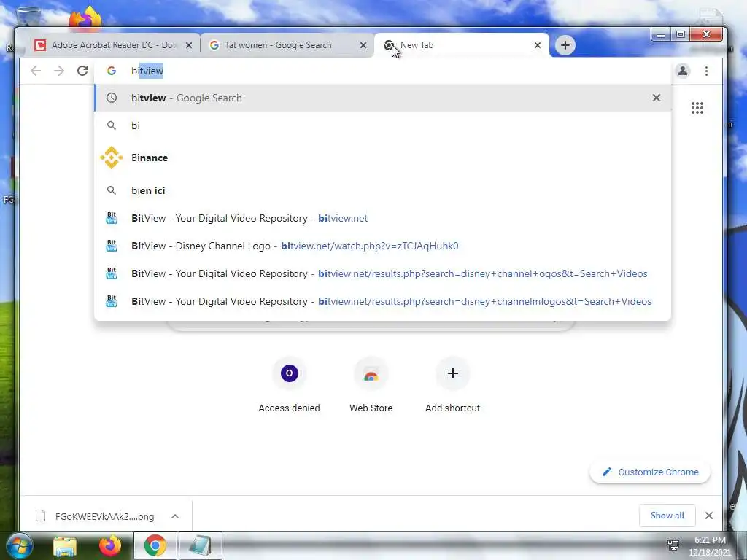Screen dimensions: 747x560
Task: Maximize the Chrome window
Action: click(681, 35)
